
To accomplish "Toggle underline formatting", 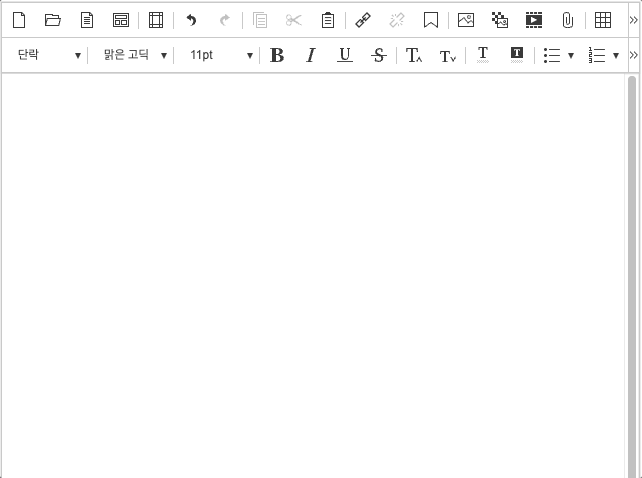I will pos(345,56).
